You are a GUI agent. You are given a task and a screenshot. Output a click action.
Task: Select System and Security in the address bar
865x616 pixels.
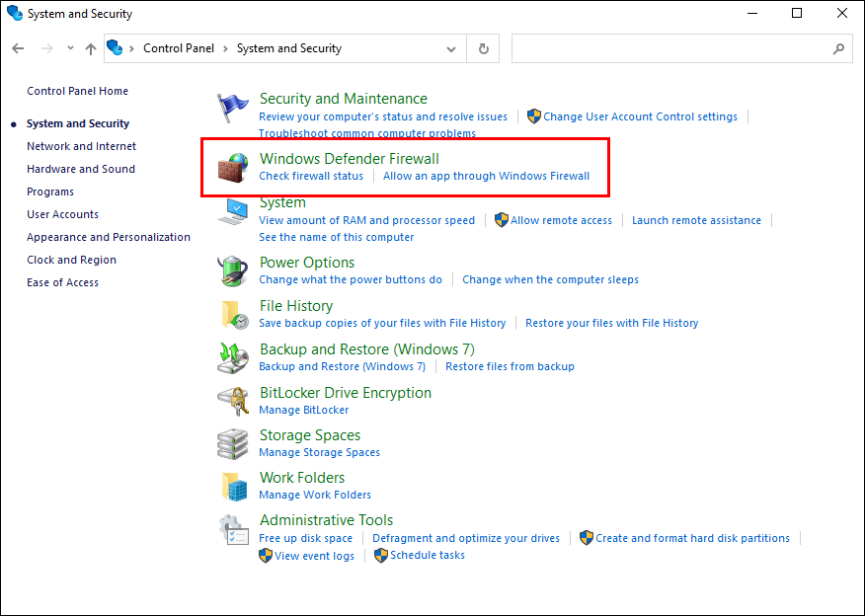click(x=289, y=48)
